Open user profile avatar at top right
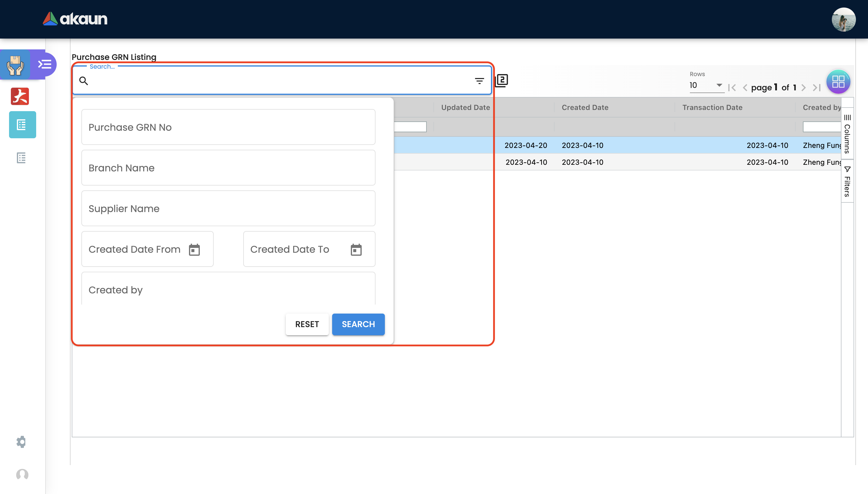The width and height of the screenshot is (868, 494). click(x=843, y=19)
